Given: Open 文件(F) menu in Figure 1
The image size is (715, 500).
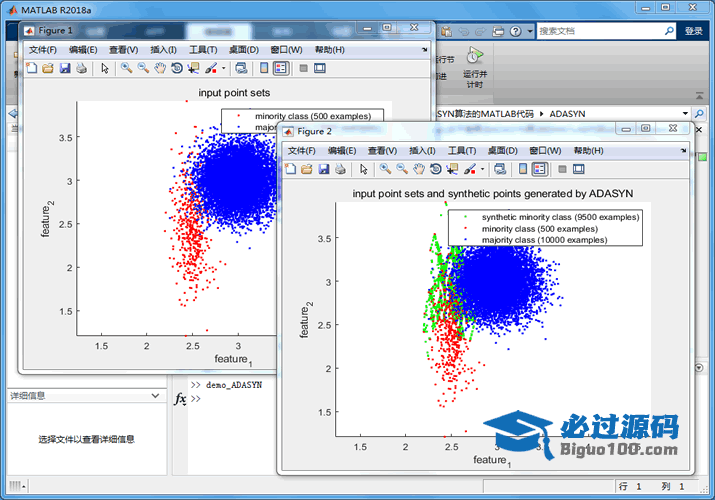Looking at the screenshot, I should coord(43,50).
